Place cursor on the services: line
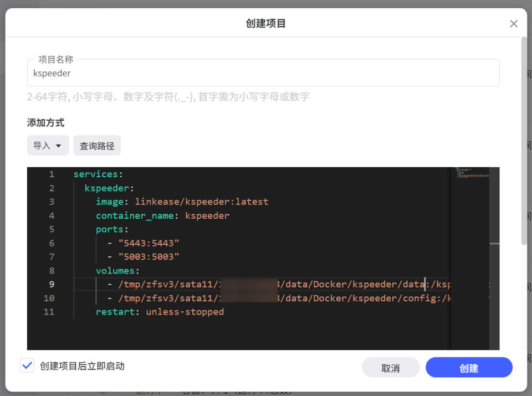 98,174
